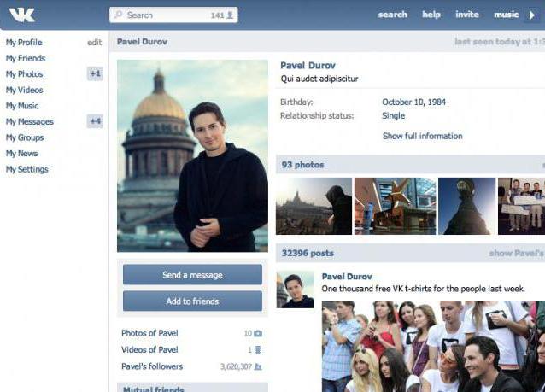Open the large profile photo of Pavel
Viewport: 545px width, 392px height.
pyautogui.click(x=192, y=155)
